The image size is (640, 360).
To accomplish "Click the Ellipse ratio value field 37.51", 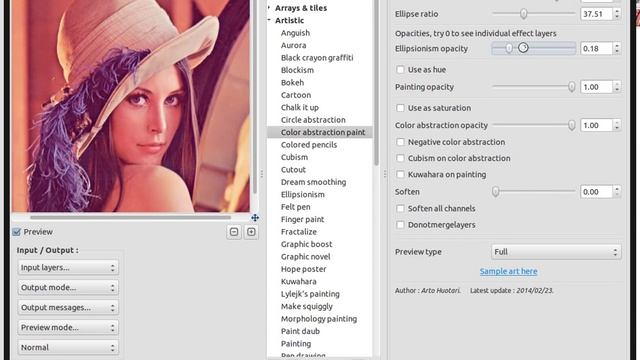I will [x=596, y=14].
